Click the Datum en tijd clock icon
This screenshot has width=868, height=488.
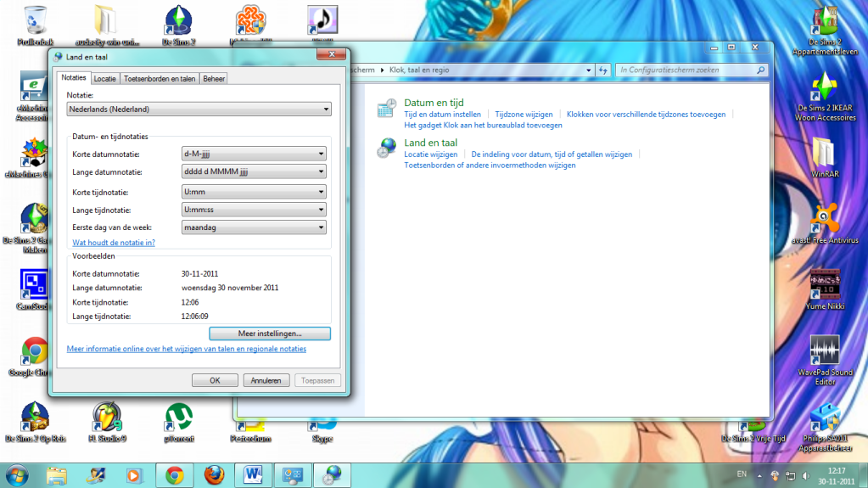[387, 108]
